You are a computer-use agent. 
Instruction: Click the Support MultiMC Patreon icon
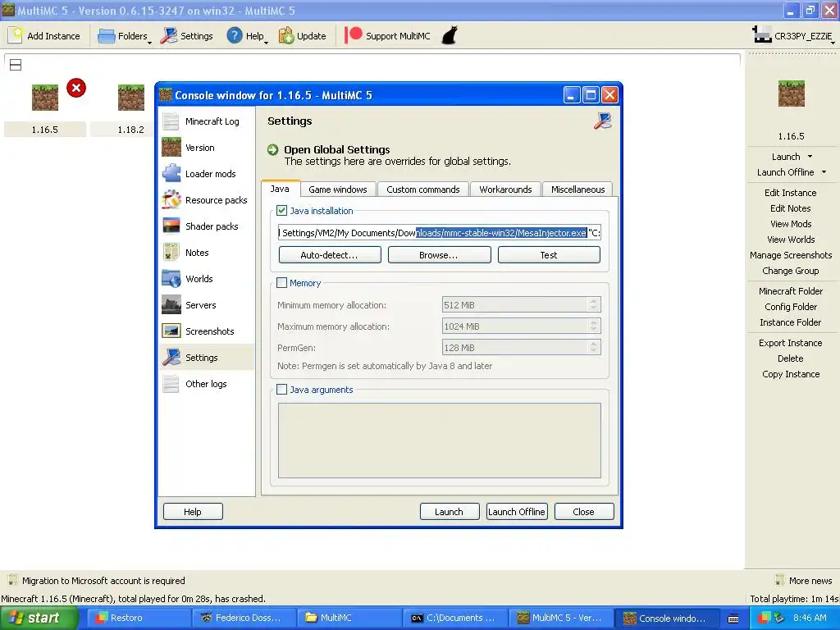pyautogui.click(x=353, y=35)
